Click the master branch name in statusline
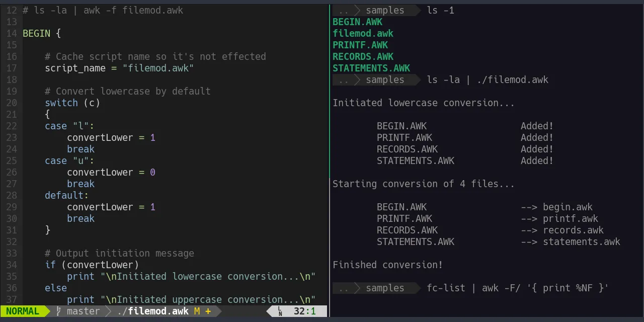This screenshot has width=644, height=322. [x=83, y=311]
